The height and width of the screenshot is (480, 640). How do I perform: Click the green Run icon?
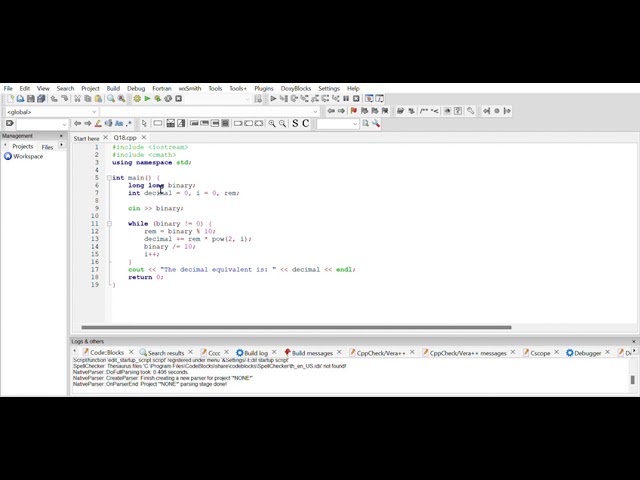click(x=147, y=99)
